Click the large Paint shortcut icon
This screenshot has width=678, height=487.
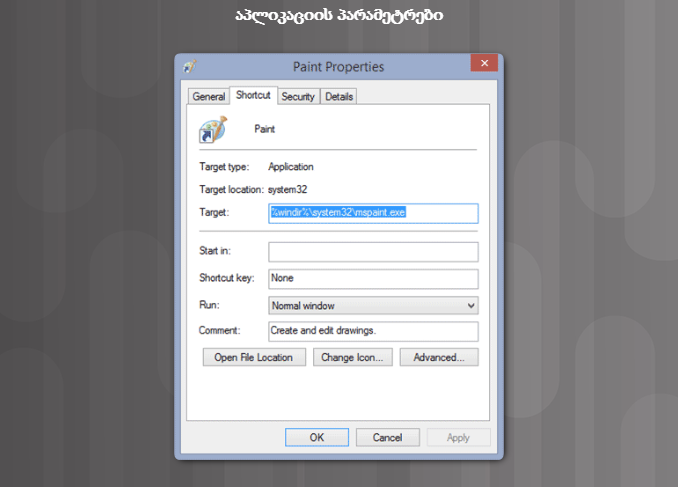tap(213, 130)
